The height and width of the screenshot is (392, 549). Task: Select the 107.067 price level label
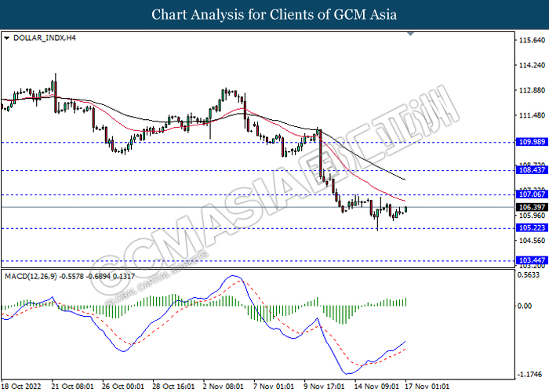(x=532, y=194)
